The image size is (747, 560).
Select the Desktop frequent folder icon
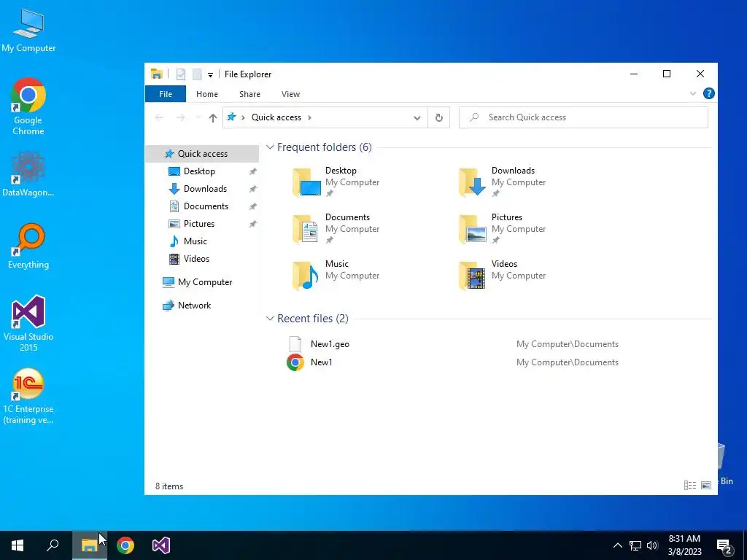click(307, 182)
